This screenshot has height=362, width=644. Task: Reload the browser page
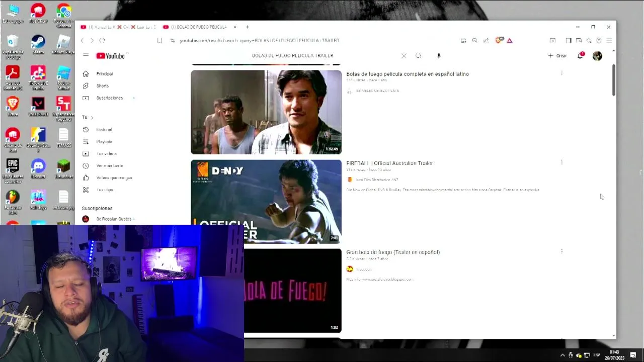tap(102, 41)
